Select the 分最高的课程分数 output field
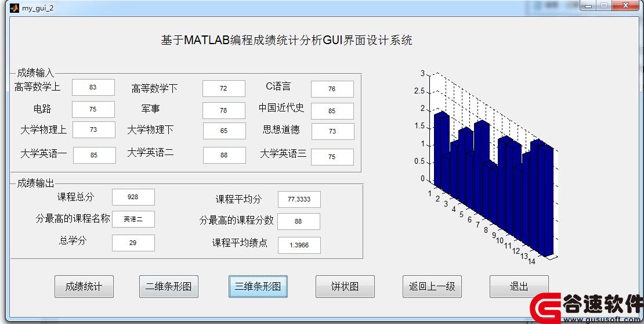This screenshot has height=324, width=644. pyautogui.click(x=299, y=221)
